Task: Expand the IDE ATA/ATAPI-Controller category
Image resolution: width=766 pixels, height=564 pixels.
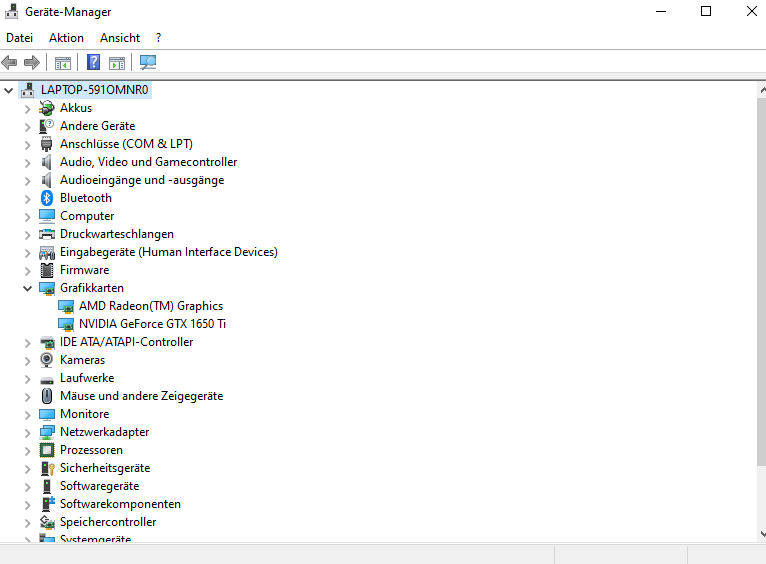Action: tap(27, 342)
